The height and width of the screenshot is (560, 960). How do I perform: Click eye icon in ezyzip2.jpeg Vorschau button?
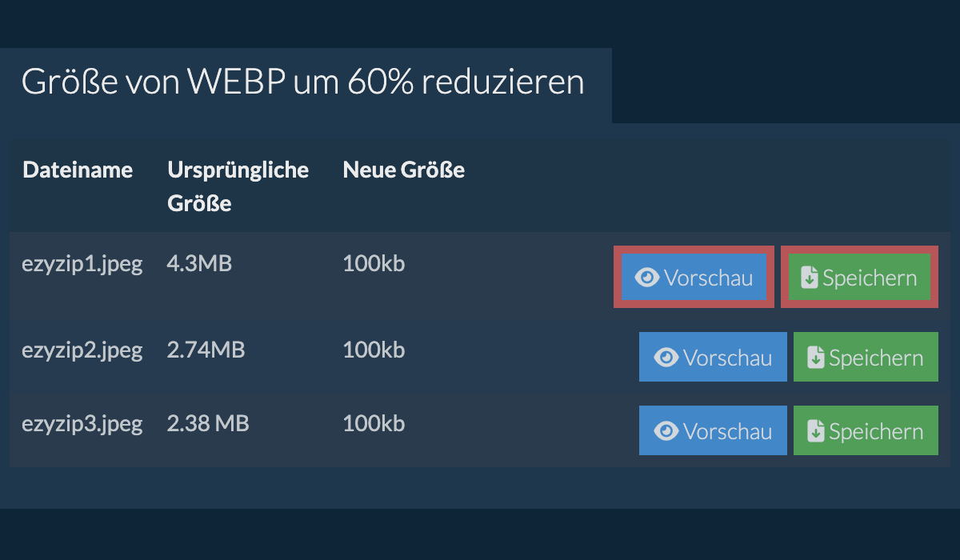point(666,358)
